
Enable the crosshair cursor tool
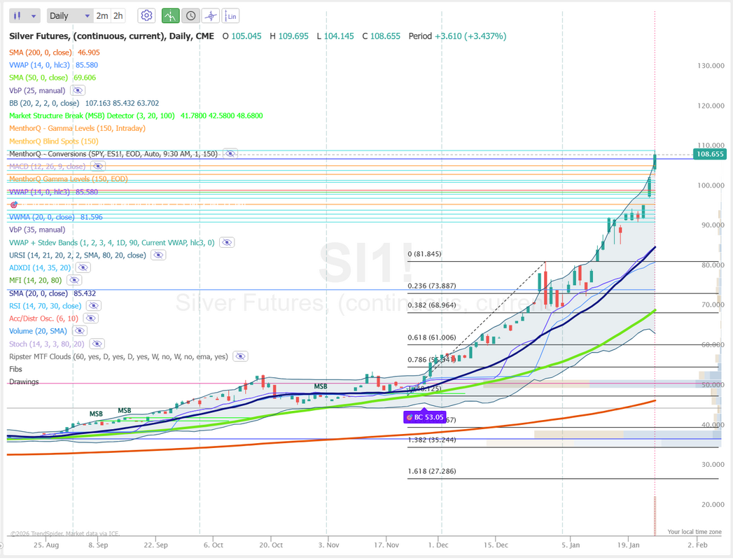[210, 15]
